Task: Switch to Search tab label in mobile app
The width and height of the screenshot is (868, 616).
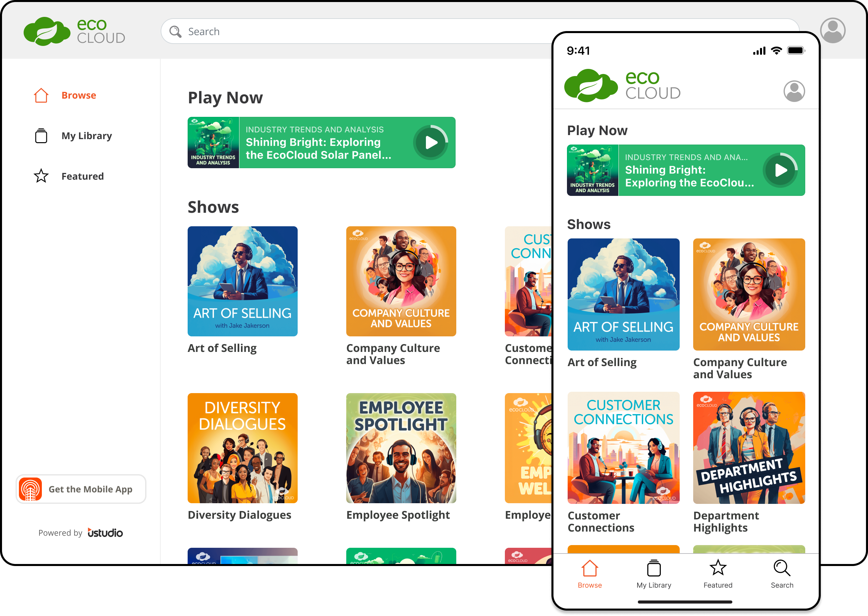Action: coord(782,585)
